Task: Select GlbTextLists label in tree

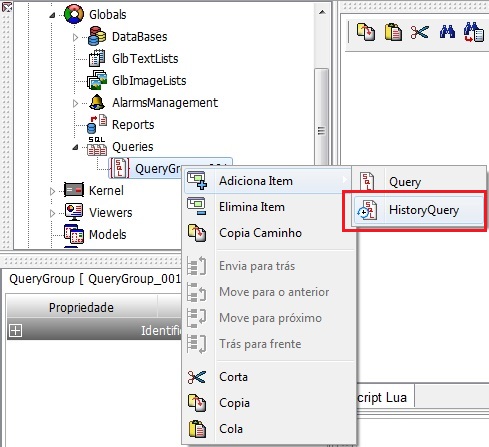Action: pyautogui.click(x=145, y=58)
